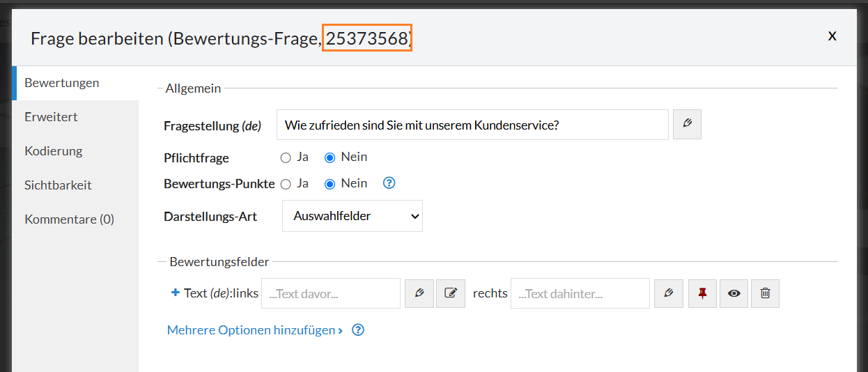Select 'Nein' for Pflichtfrage
The height and width of the screenshot is (372, 868).
[330, 158]
